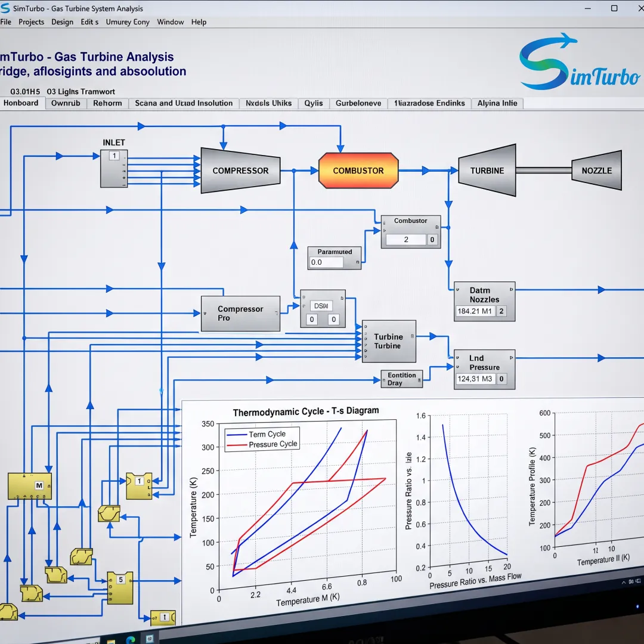Screen dimensions: 644x644
Task: Open the Edit s menu
Action: coord(89,22)
